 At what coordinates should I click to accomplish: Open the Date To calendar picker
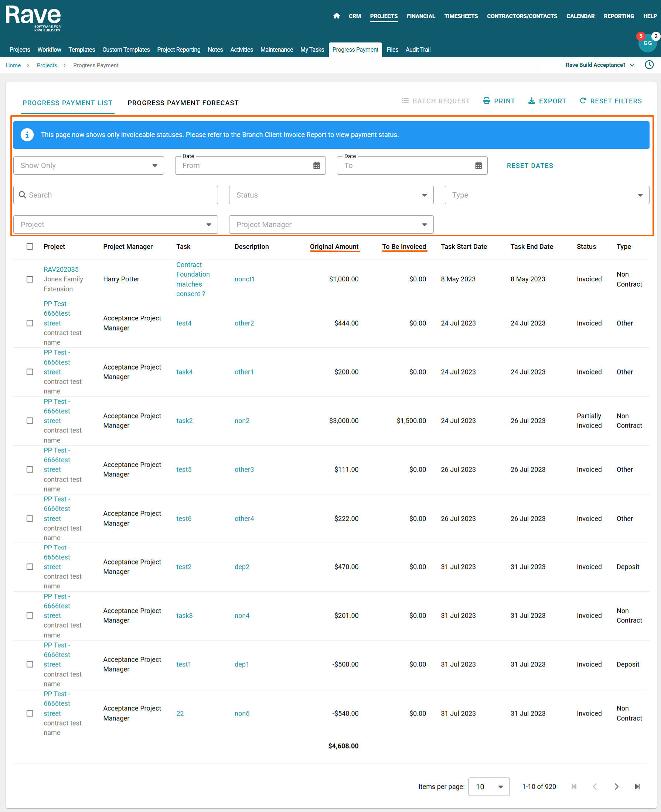[x=478, y=165]
